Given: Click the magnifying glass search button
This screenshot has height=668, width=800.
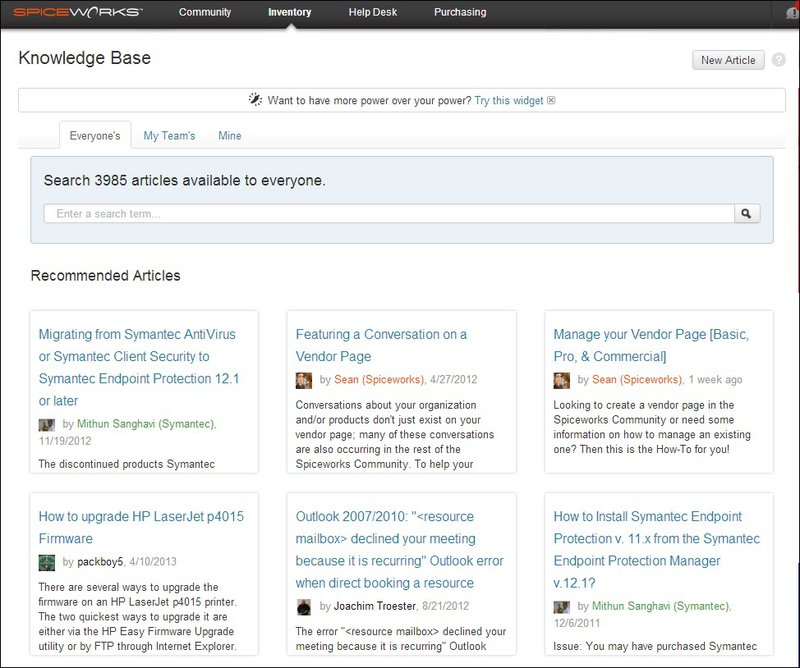Looking at the screenshot, I should [x=747, y=214].
